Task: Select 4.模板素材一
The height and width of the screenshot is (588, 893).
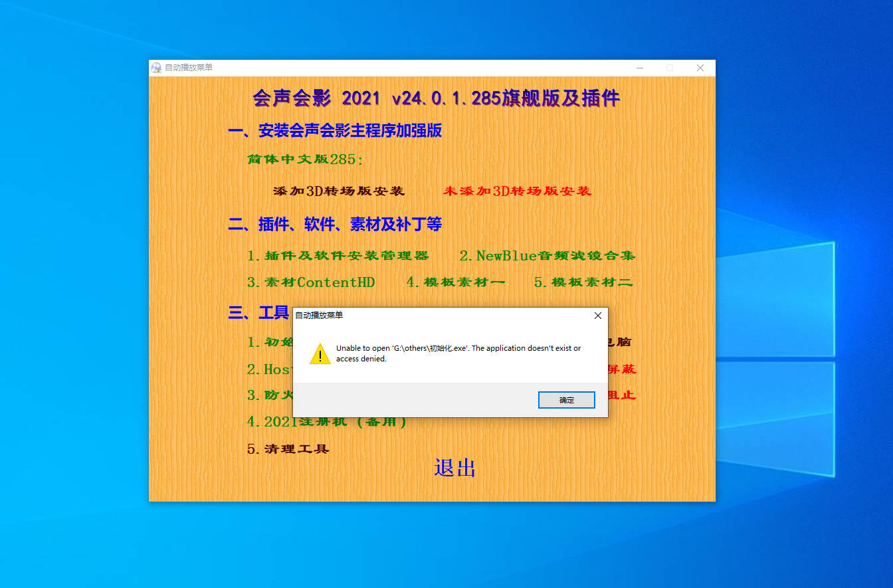Action: (x=456, y=282)
